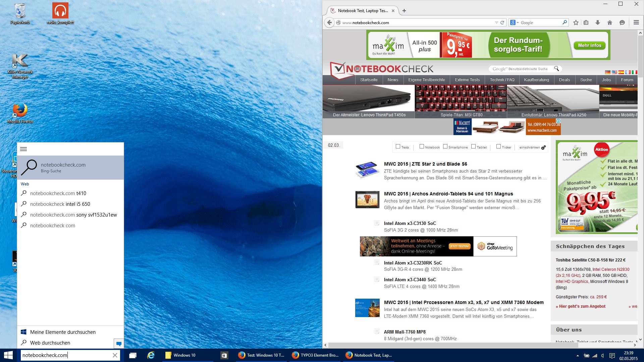Click the Mehr Infos ad button
This screenshot has width=644, height=362.
[590, 45]
